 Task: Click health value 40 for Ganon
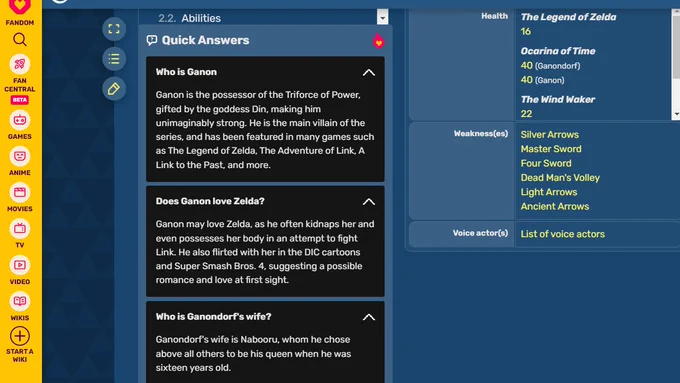(526, 80)
